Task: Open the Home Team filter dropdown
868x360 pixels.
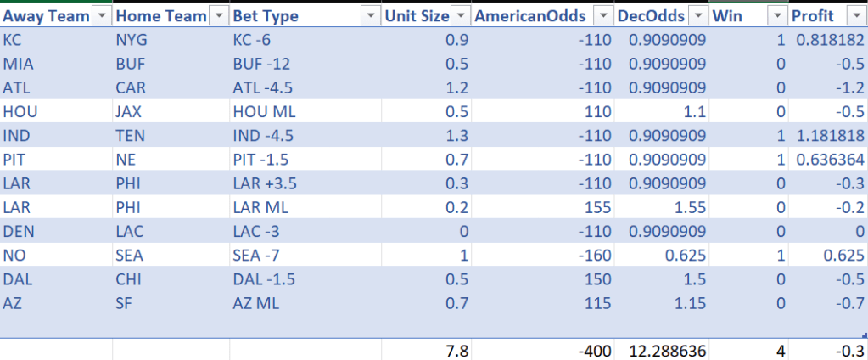Action: pyautogui.click(x=217, y=16)
